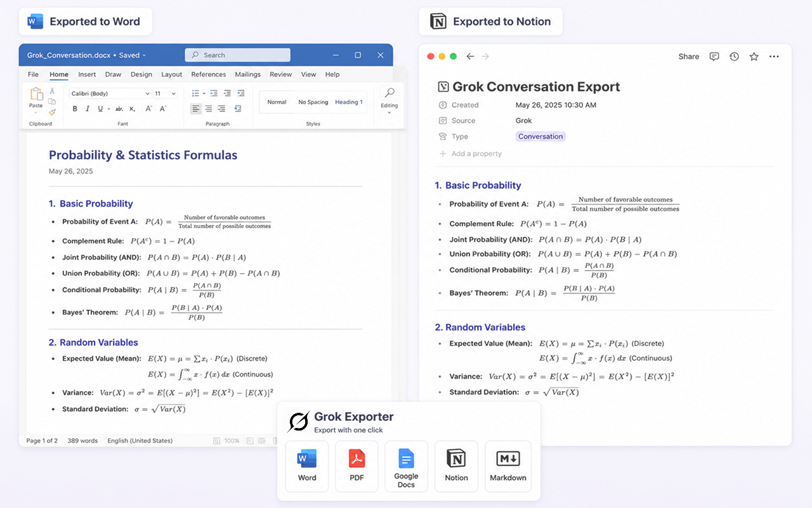The height and width of the screenshot is (508, 812).
Task: Switch to the Design tab in Word
Action: 141,74
